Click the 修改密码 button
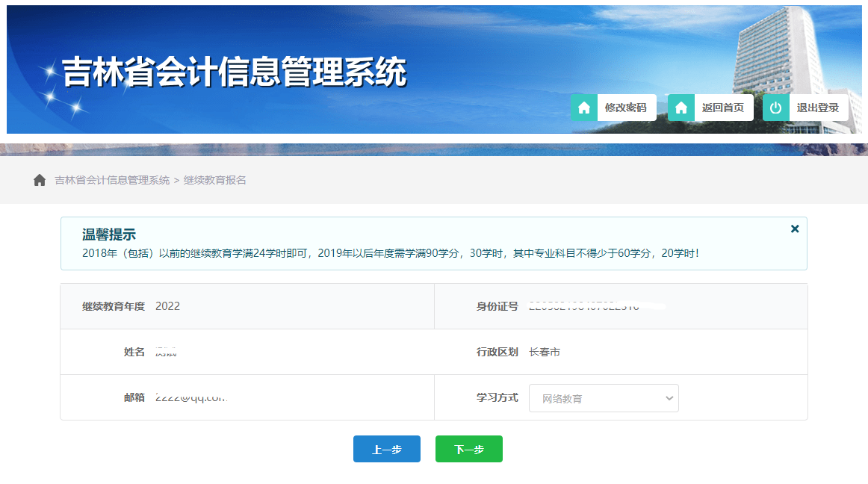Image resolution: width=868 pixels, height=484 pixels. pyautogui.click(x=626, y=108)
